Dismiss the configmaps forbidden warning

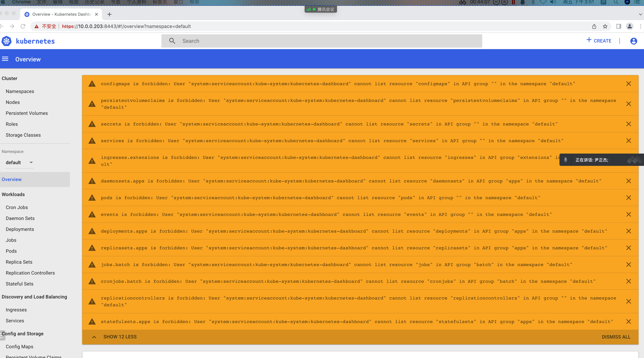click(x=628, y=84)
